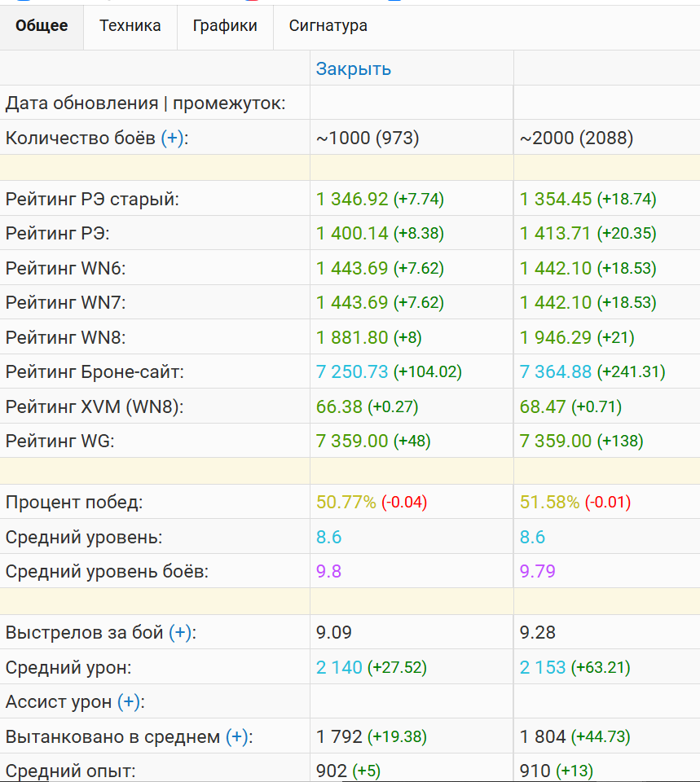Switch to the Общее tab

[42, 26]
